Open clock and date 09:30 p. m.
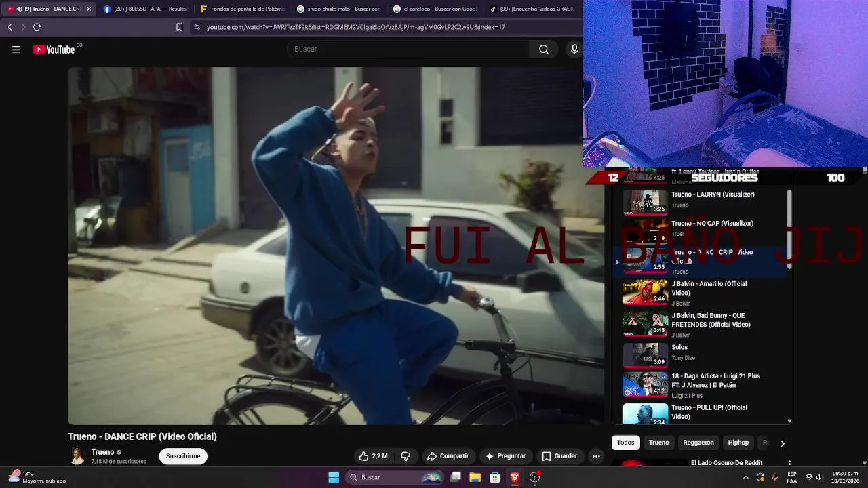The image size is (868, 488). click(846, 477)
